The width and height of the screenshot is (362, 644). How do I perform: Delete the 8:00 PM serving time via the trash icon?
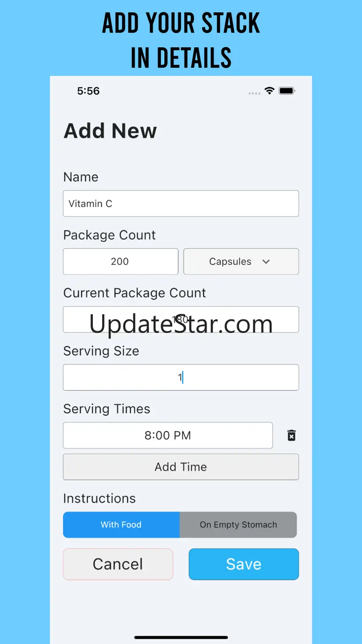click(291, 436)
